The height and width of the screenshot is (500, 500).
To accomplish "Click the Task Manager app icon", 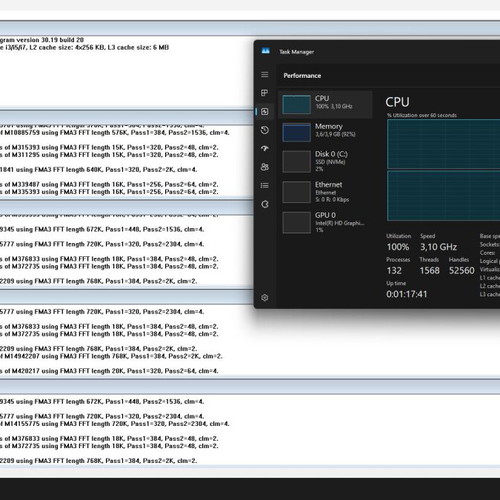I will tap(266, 51).
